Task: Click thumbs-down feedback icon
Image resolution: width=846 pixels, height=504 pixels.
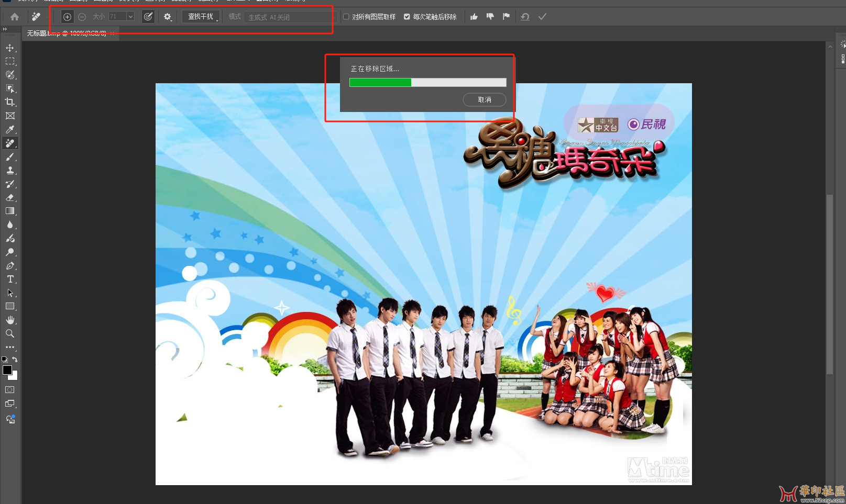Action: point(490,17)
